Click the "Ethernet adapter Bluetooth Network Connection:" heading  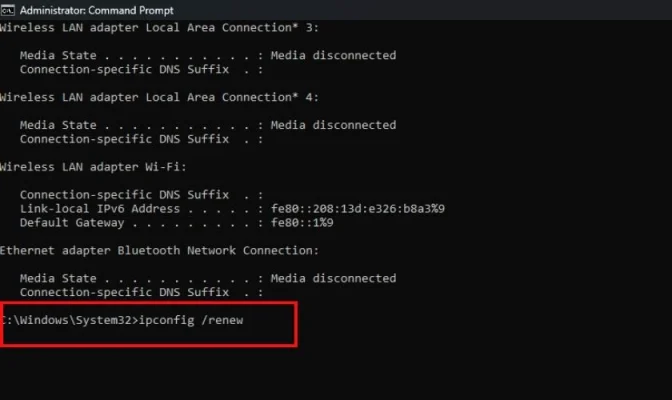[159, 250]
